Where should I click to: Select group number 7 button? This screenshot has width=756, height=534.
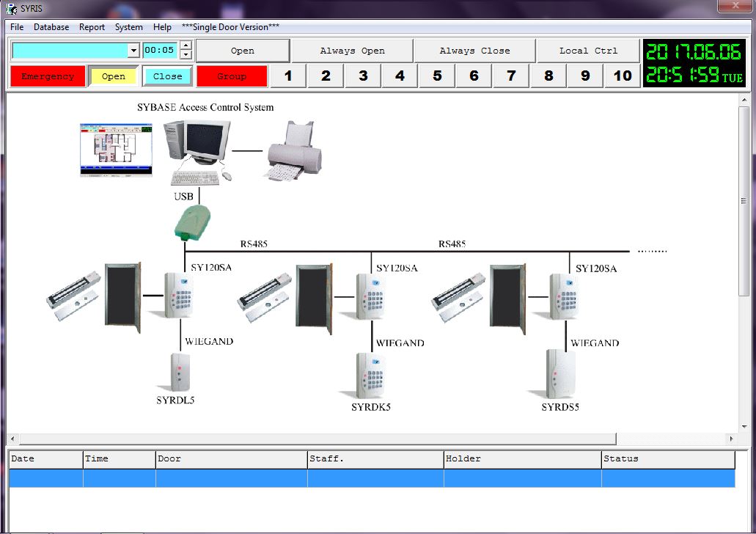512,76
